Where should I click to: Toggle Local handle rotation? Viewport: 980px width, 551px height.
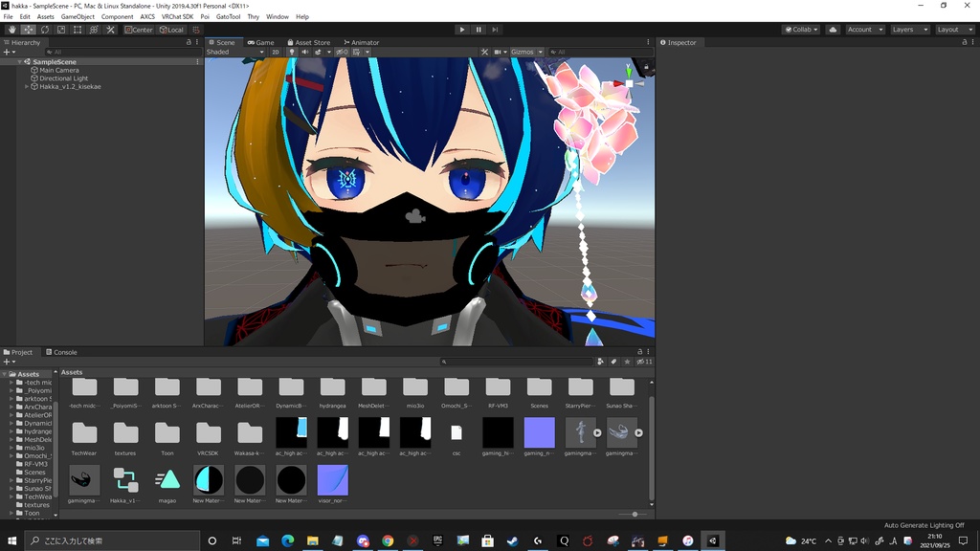tap(171, 30)
